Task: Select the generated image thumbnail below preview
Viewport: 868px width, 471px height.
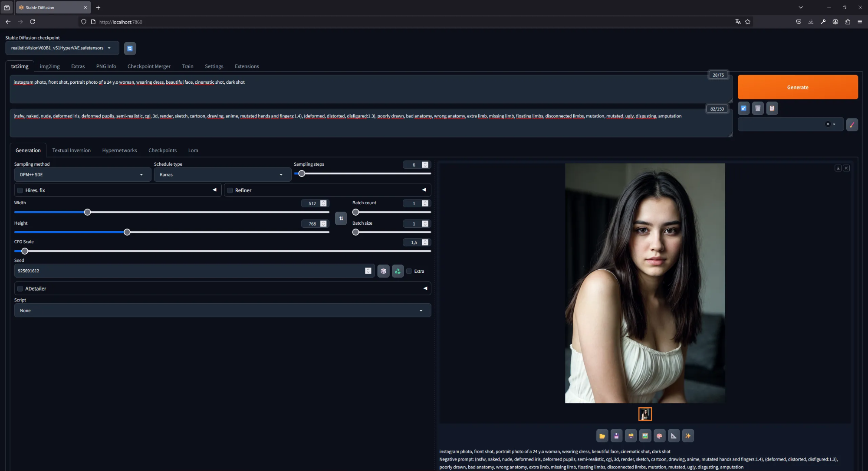Action: (645, 414)
